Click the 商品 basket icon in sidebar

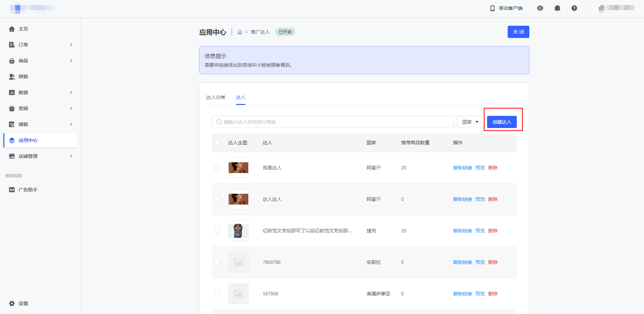(12, 61)
